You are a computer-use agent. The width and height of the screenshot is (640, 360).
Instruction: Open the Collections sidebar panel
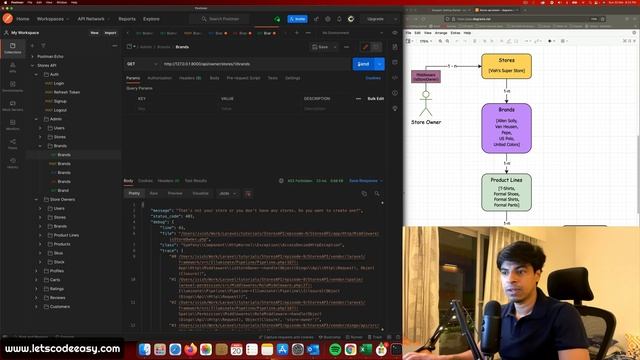click(x=13, y=48)
